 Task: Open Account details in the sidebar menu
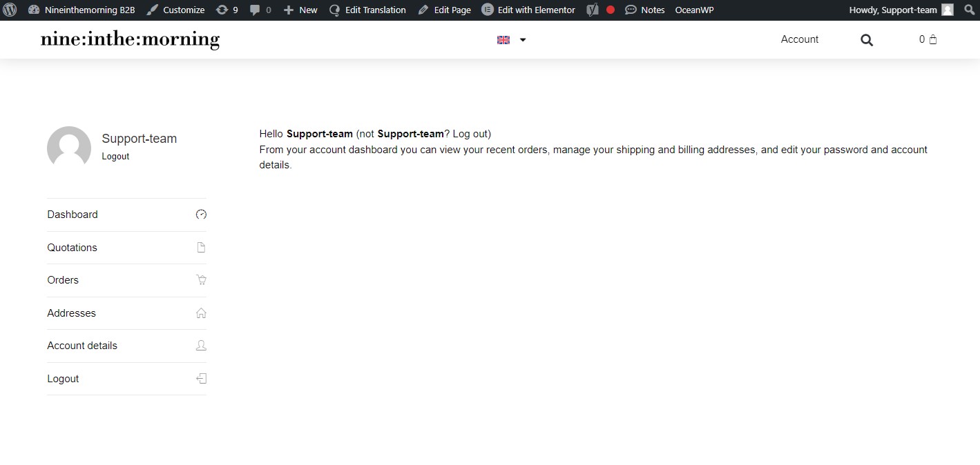point(82,346)
